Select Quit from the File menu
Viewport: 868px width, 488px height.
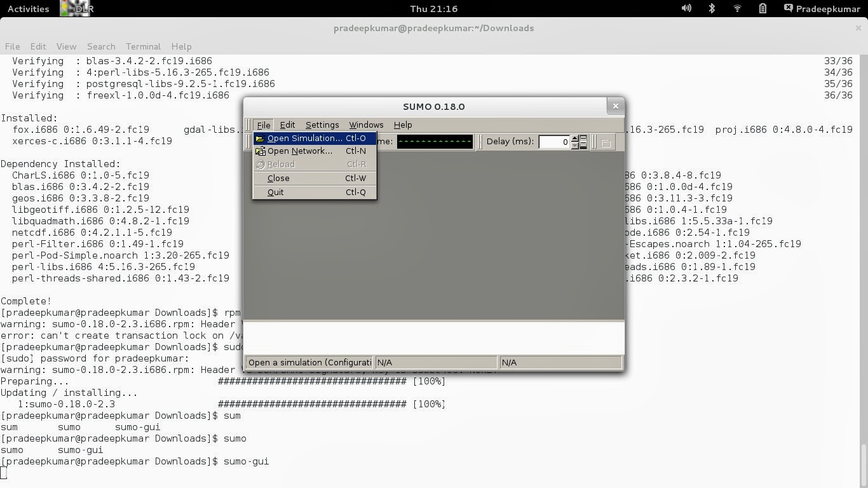275,192
